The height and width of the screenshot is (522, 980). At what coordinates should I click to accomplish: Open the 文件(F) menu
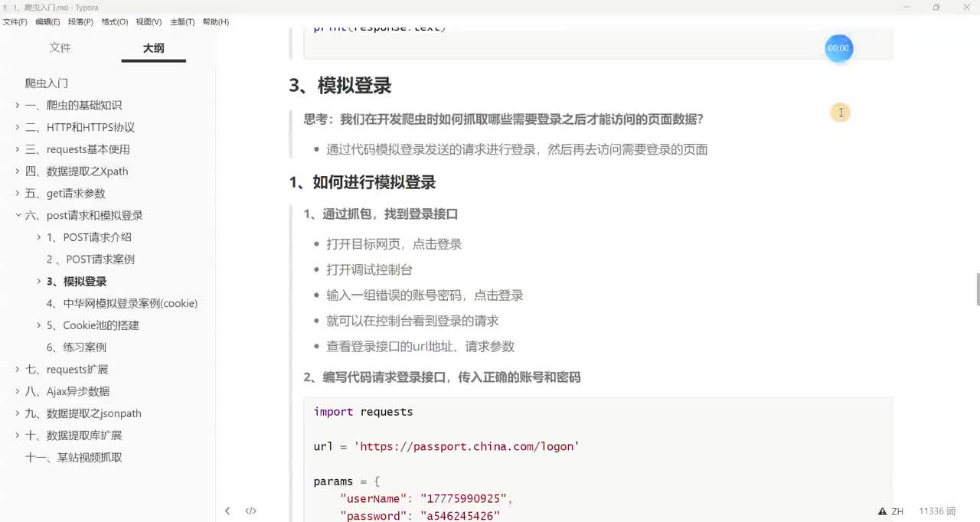point(15,22)
